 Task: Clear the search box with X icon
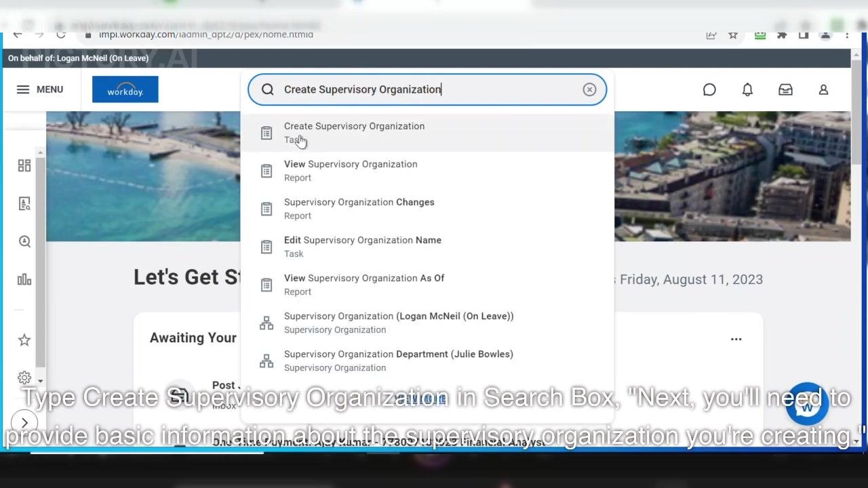[589, 89]
